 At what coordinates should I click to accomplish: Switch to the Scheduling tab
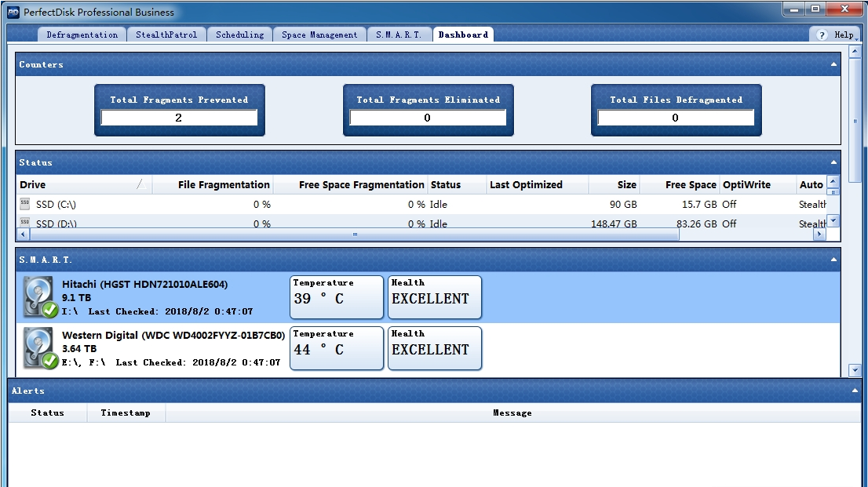239,35
